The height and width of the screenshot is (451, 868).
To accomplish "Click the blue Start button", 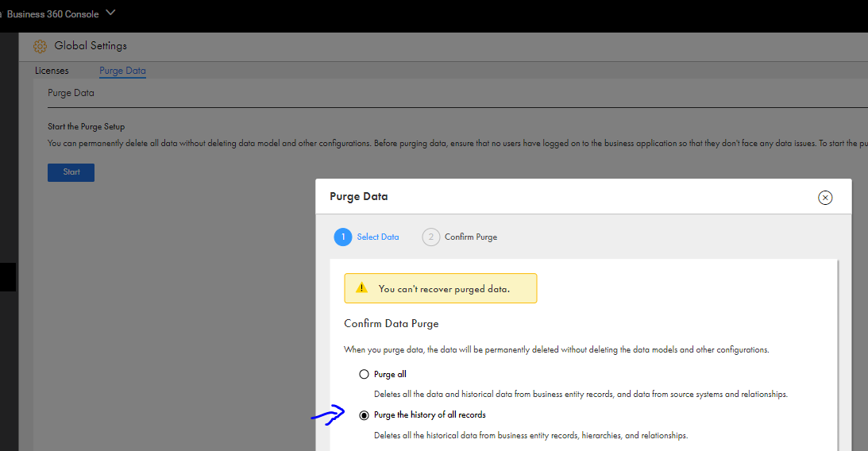I will click(x=71, y=172).
